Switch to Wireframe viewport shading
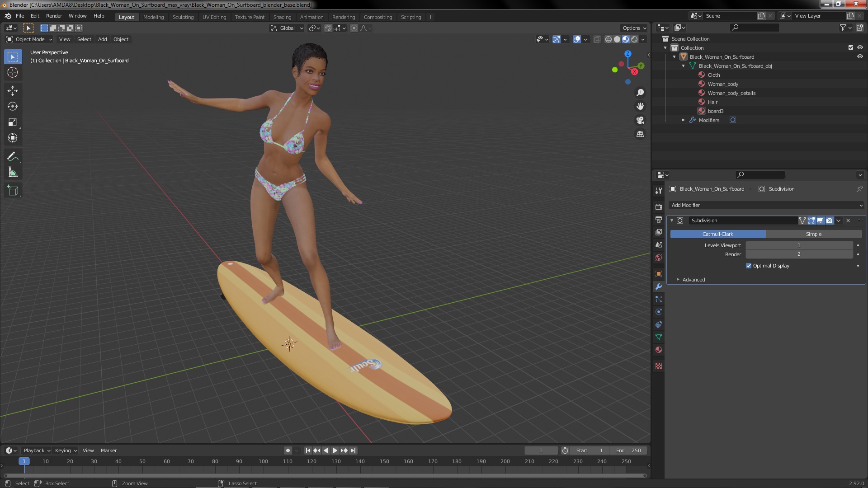 point(609,39)
